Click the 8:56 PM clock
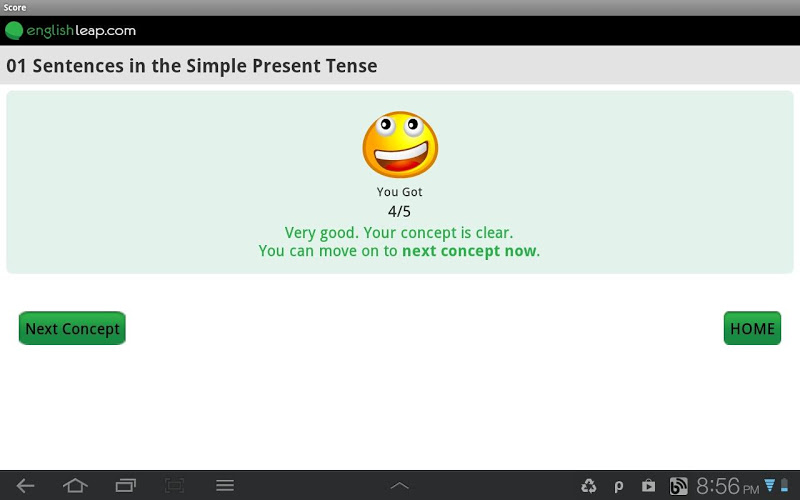 click(728, 486)
